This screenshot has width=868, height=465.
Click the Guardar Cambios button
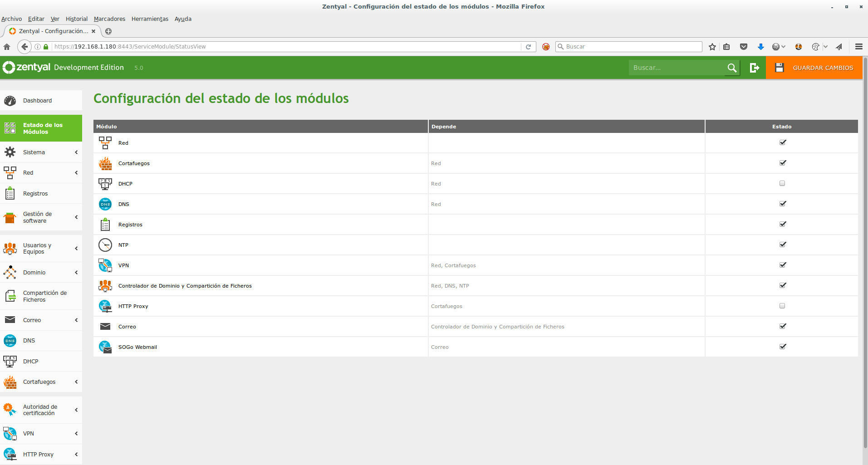pos(814,68)
